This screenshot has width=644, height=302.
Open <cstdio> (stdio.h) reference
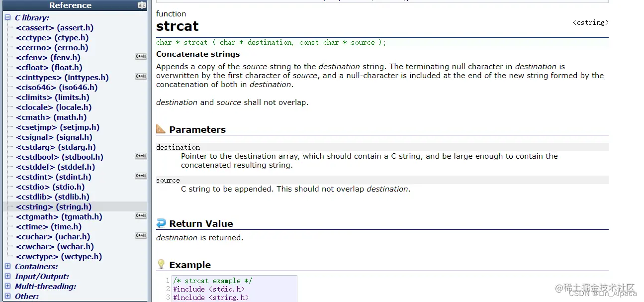pos(50,187)
